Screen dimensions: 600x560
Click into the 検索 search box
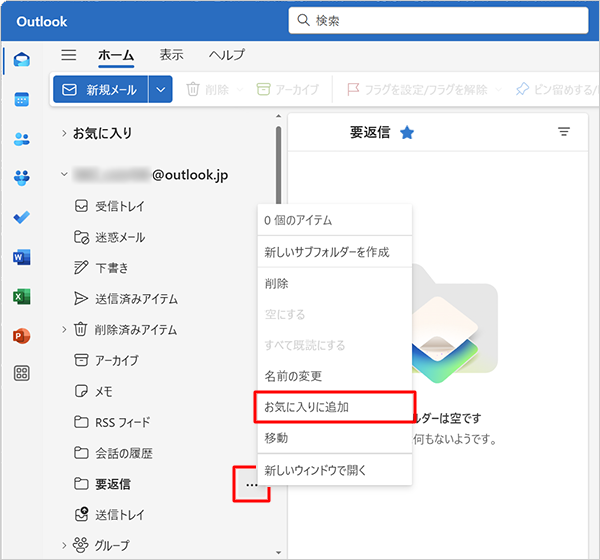pyautogui.click(x=439, y=20)
